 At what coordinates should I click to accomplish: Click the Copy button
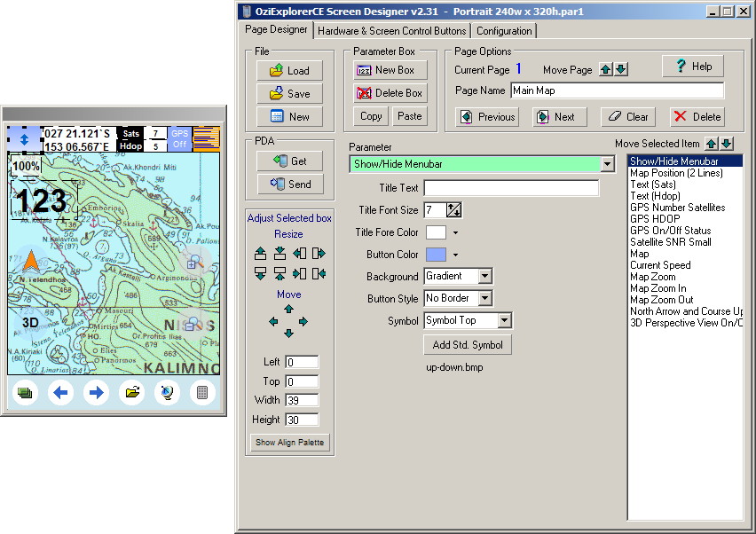pos(371,116)
